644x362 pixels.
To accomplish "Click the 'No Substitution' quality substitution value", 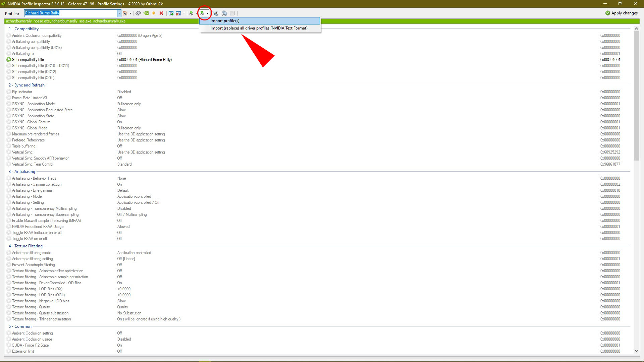I will point(129,313).
